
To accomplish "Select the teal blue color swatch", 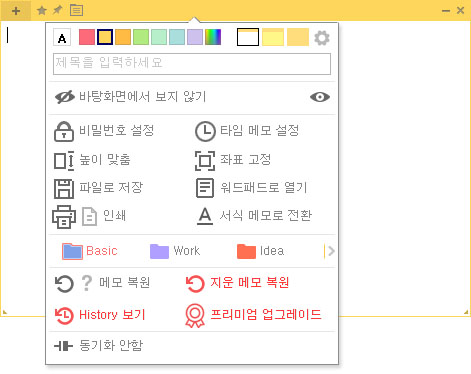I will 177,37.
